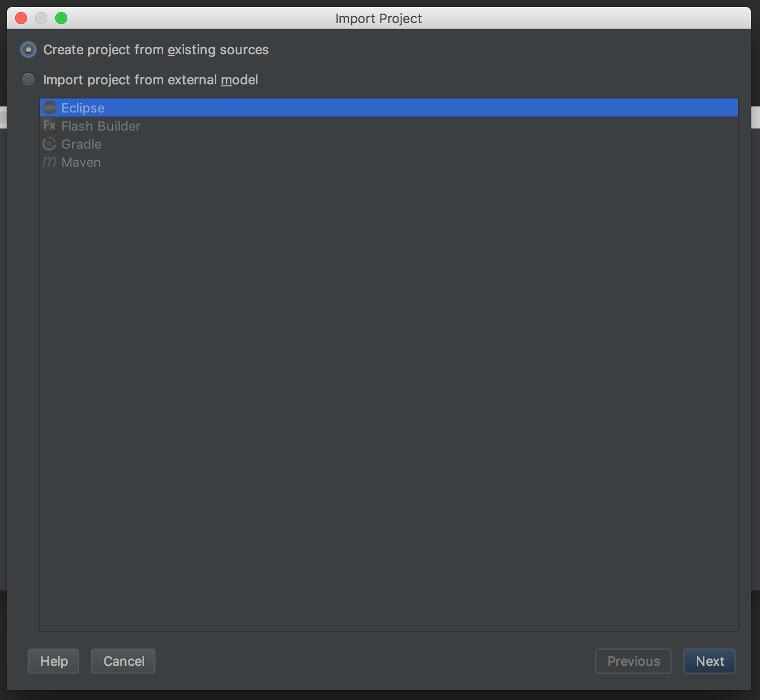Viewport: 760px width, 700px height.
Task: Click the Eclipse icon in the model list
Action: point(50,108)
